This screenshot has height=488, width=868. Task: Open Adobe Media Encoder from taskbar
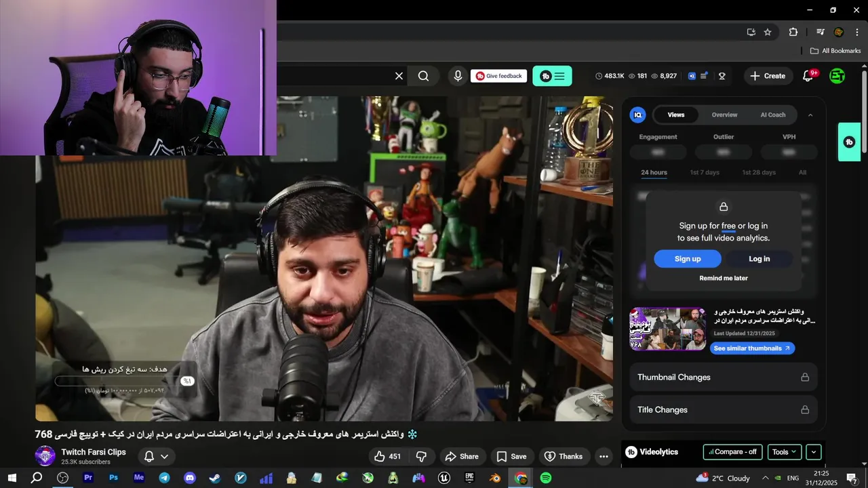[139, 478]
